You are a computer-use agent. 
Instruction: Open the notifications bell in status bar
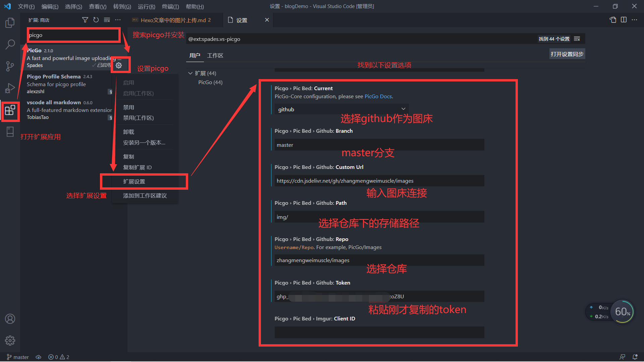pos(635,357)
